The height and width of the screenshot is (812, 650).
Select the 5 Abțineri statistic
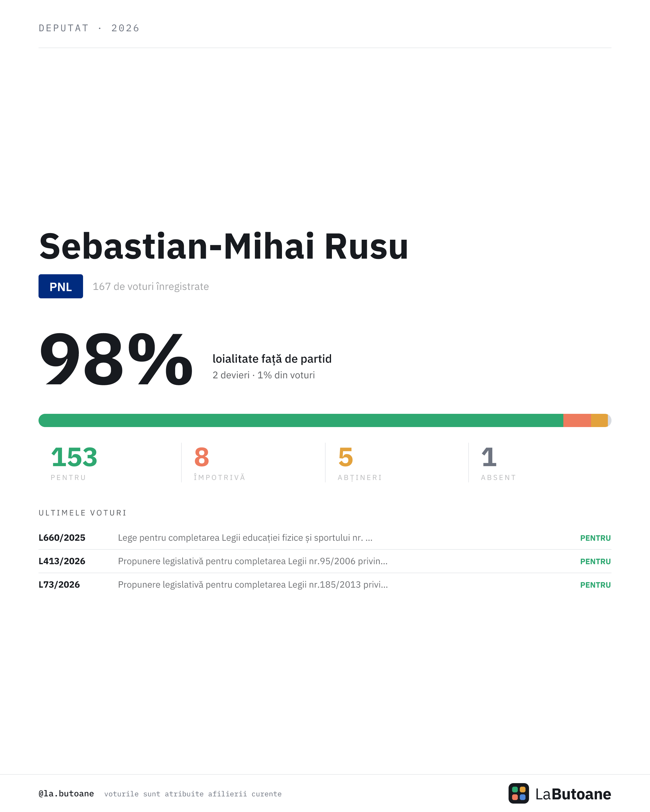point(360,463)
